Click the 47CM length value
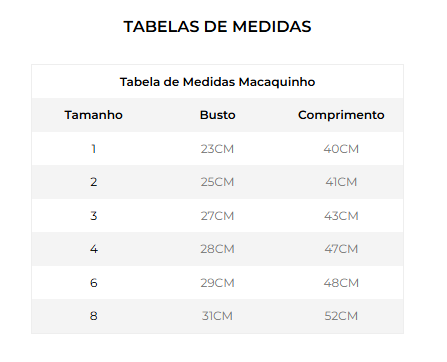Image resolution: width=447 pixels, height=362 pixels. 341,249
